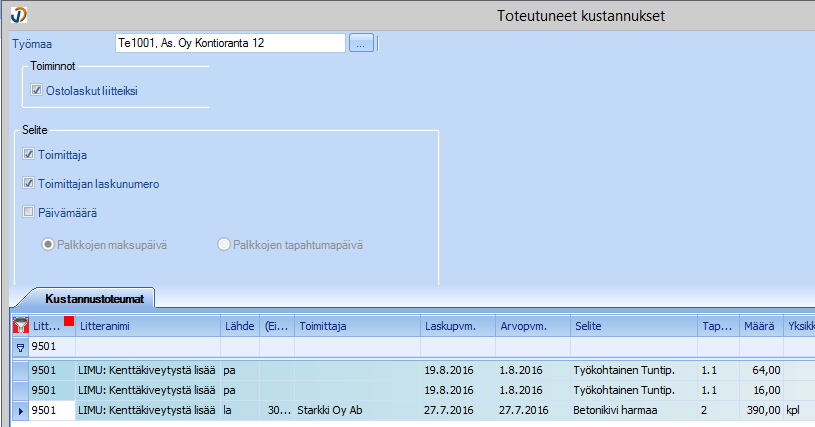
Task: Switch to the Kustannustoteumat tab
Action: [88, 298]
